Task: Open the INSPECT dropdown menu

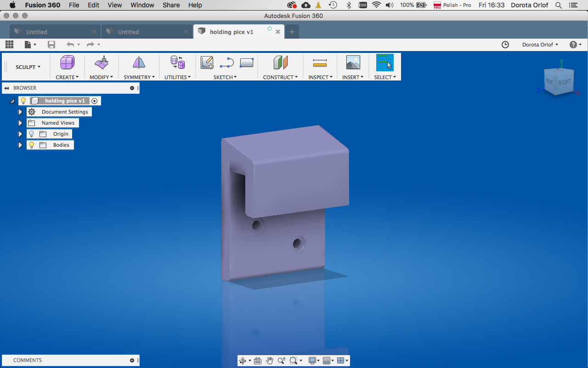Action: point(321,77)
